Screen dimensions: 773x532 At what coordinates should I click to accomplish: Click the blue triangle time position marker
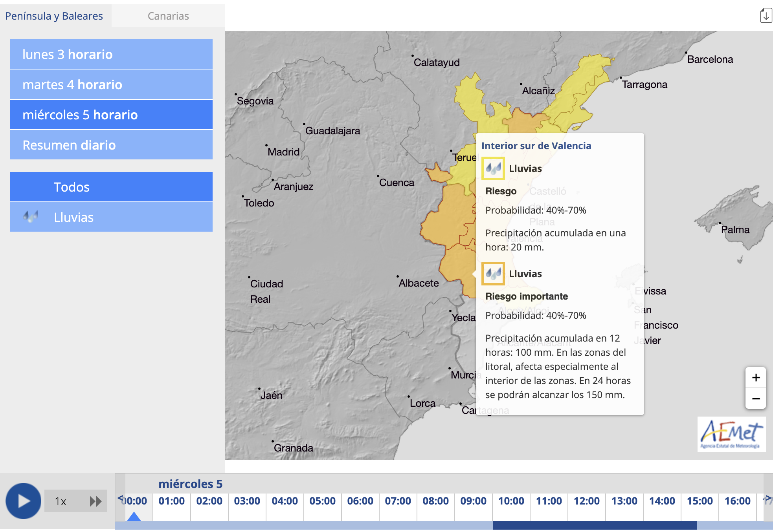(x=134, y=516)
